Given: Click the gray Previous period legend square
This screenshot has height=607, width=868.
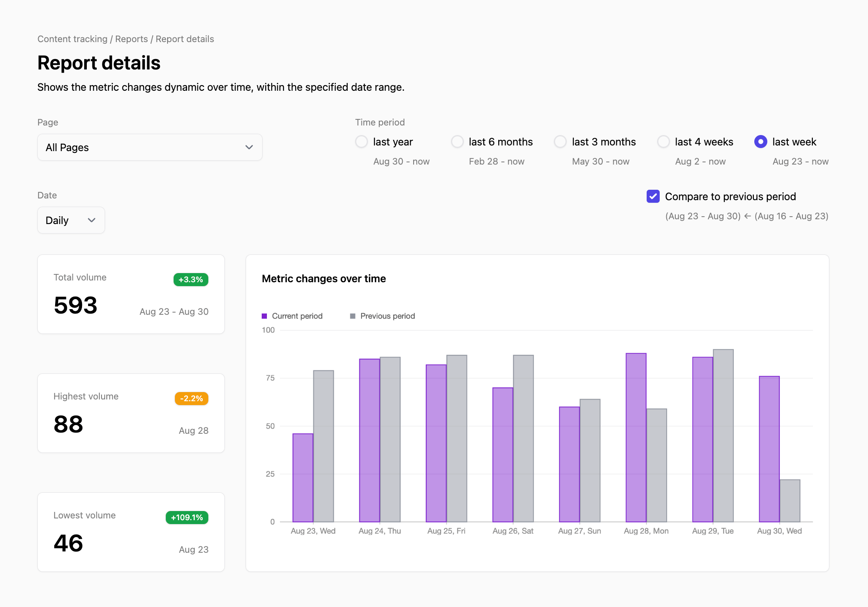Looking at the screenshot, I should coord(352,316).
